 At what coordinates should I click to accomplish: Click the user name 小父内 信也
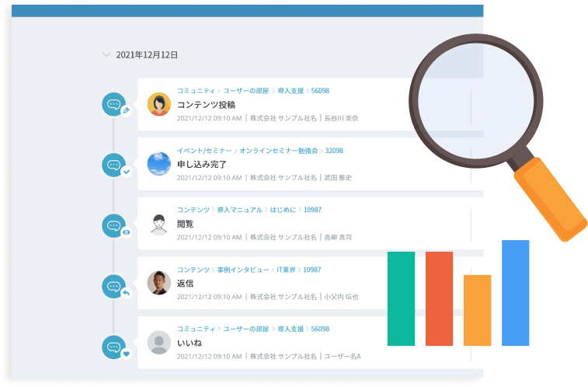(341, 297)
